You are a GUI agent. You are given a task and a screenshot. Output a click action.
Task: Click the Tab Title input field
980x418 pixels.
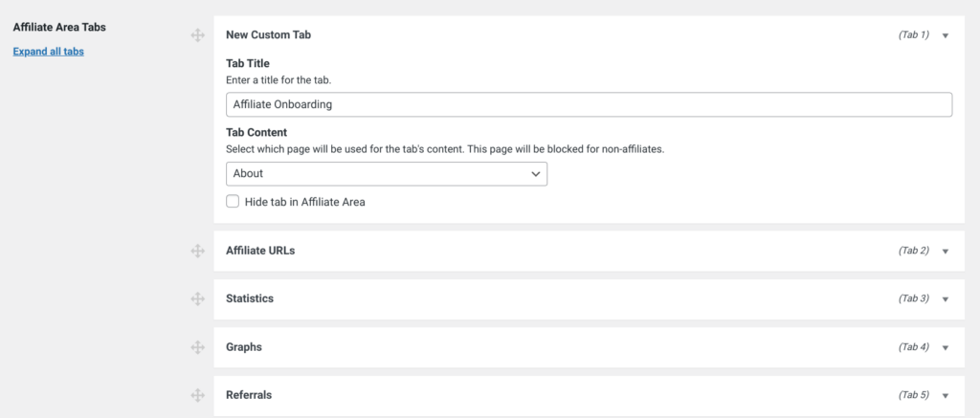point(589,105)
